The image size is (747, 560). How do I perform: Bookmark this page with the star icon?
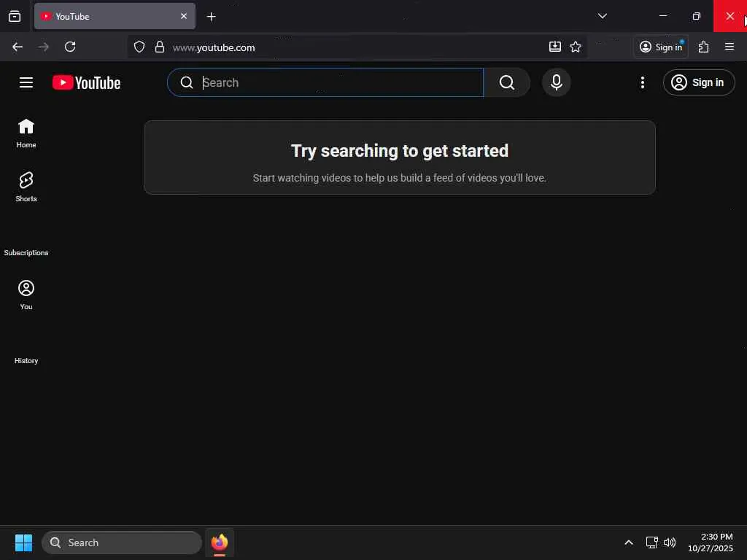pyautogui.click(x=576, y=47)
